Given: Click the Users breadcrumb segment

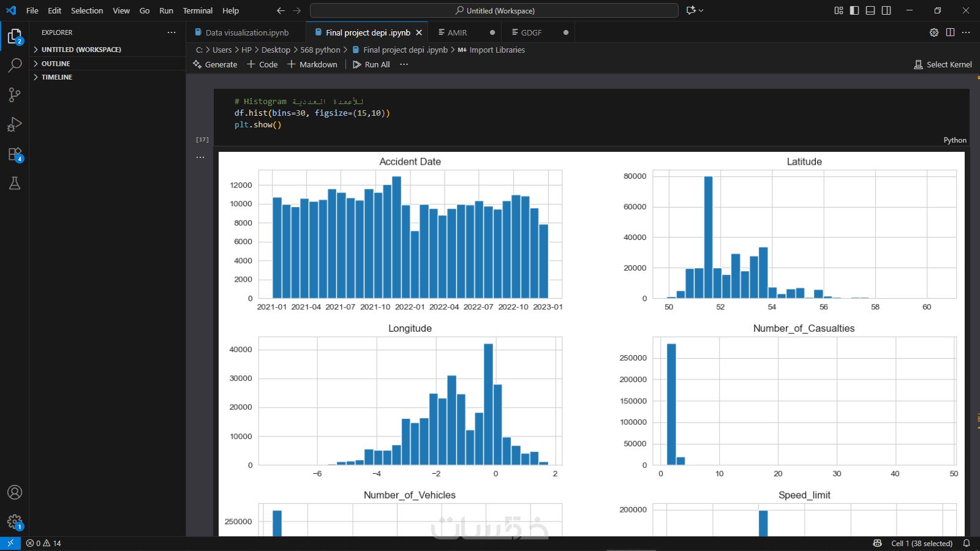Looking at the screenshot, I should (222, 50).
